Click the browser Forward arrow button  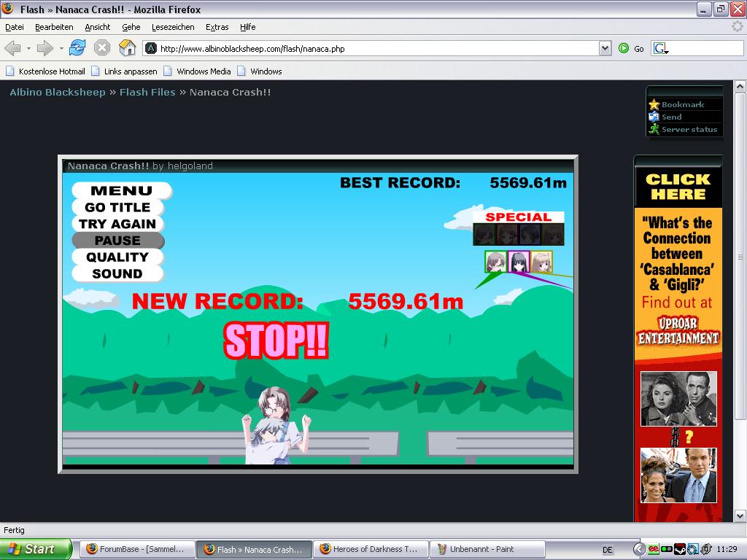(44, 48)
